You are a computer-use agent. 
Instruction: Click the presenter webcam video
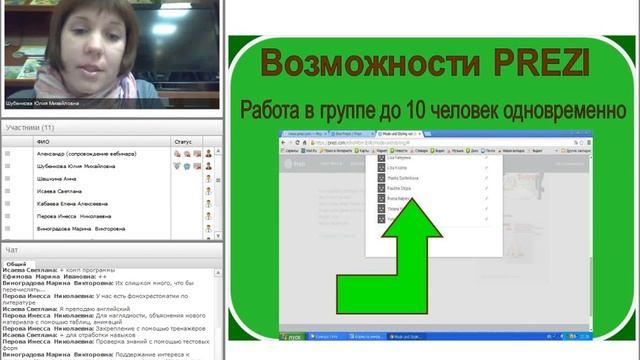112,54
